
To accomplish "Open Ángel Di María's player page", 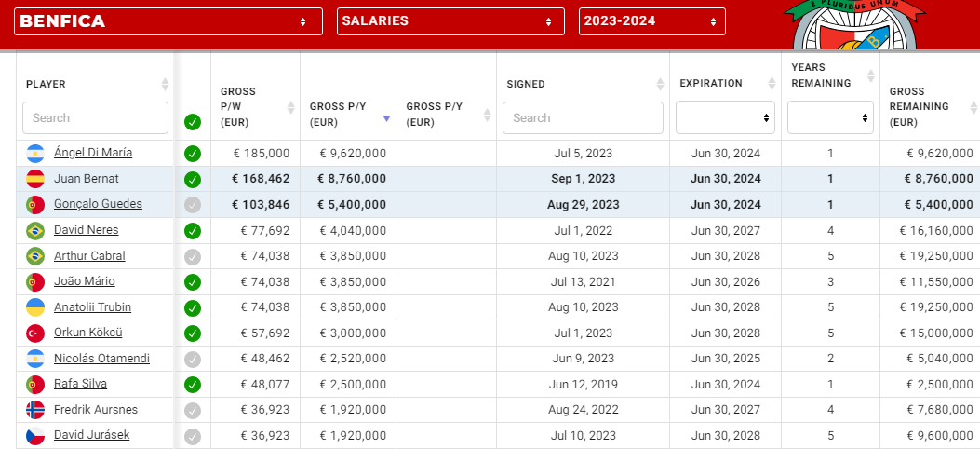I will point(93,153).
